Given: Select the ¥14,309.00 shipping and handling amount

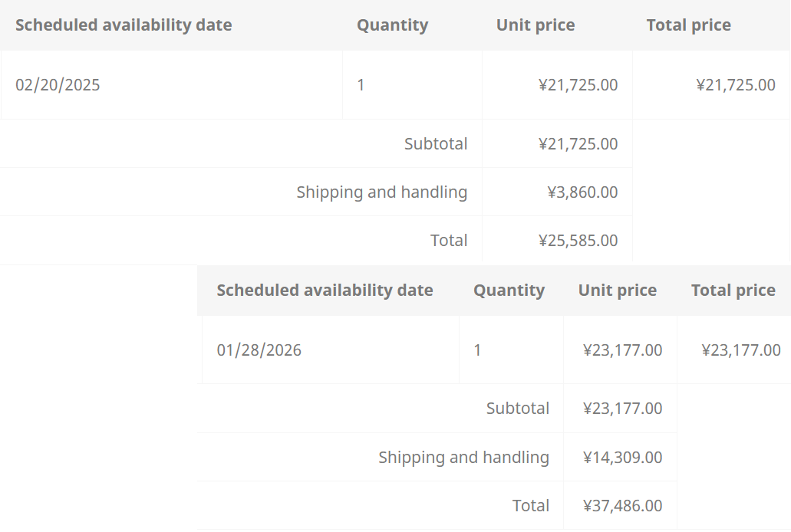Looking at the screenshot, I should 622,458.
